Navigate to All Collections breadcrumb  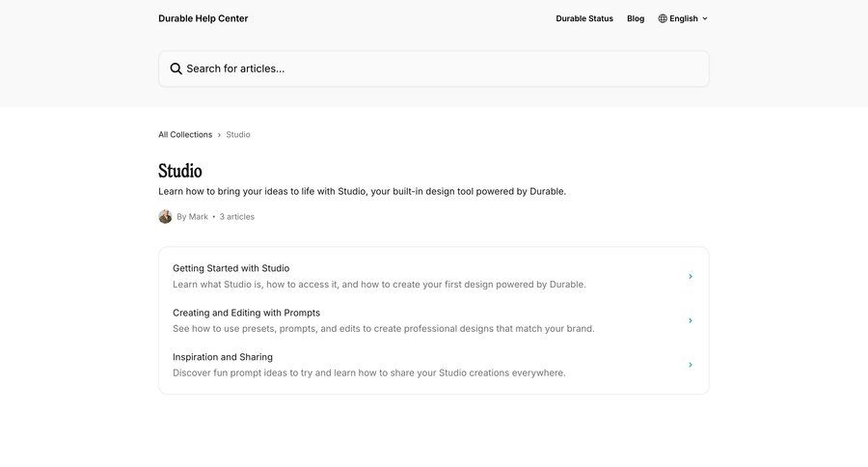[185, 135]
